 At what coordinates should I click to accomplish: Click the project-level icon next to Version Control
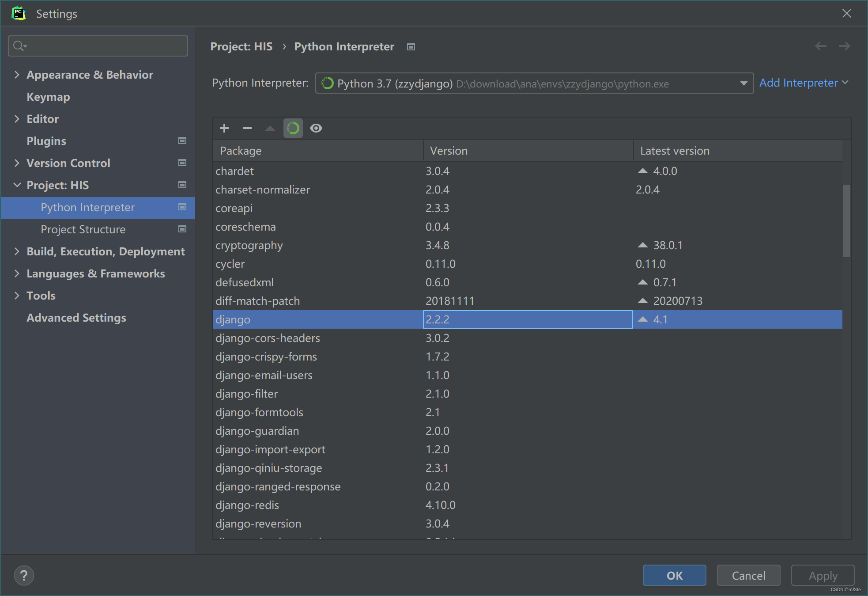click(182, 163)
